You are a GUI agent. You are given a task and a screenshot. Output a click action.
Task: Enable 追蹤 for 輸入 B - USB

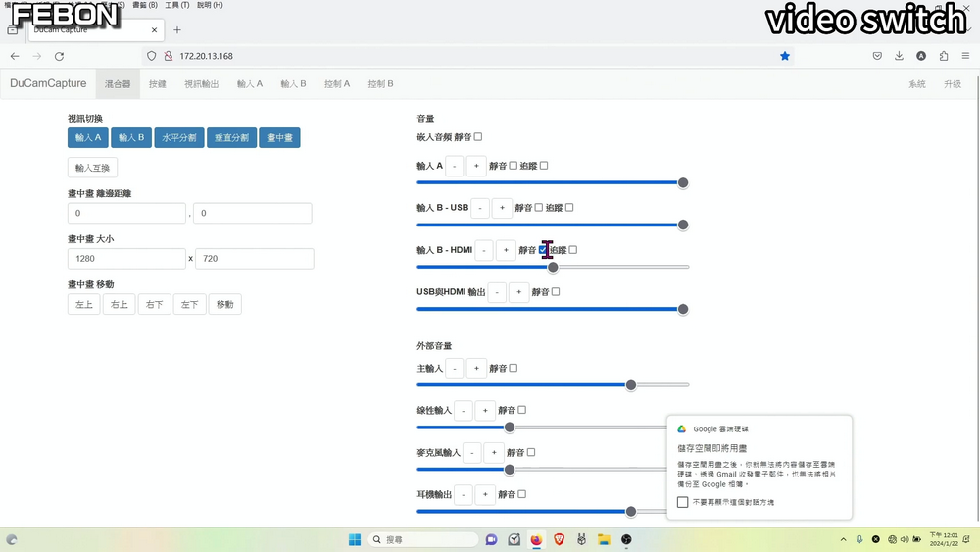coord(569,208)
